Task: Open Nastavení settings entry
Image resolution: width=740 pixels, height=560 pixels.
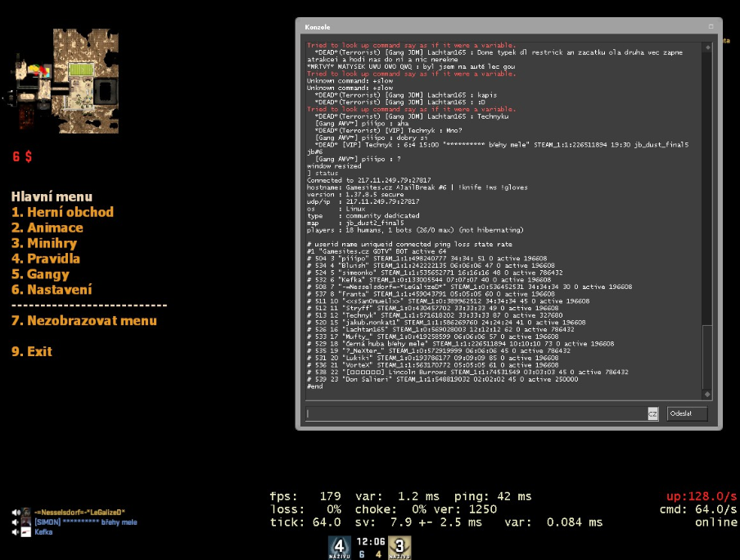Action: (x=52, y=290)
